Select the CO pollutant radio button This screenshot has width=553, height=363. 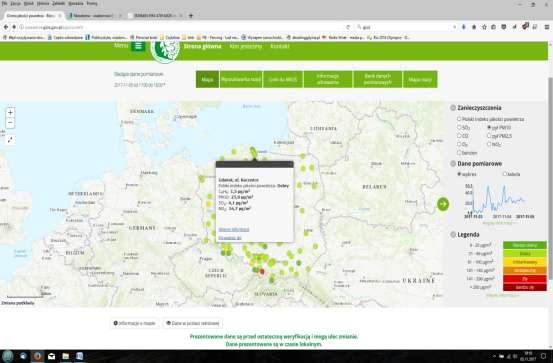(459, 135)
